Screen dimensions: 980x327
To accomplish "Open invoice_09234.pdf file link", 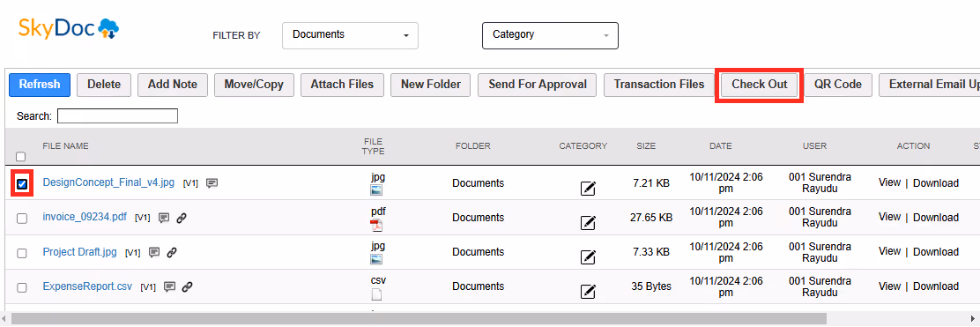I will pyautogui.click(x=85, y=217).
